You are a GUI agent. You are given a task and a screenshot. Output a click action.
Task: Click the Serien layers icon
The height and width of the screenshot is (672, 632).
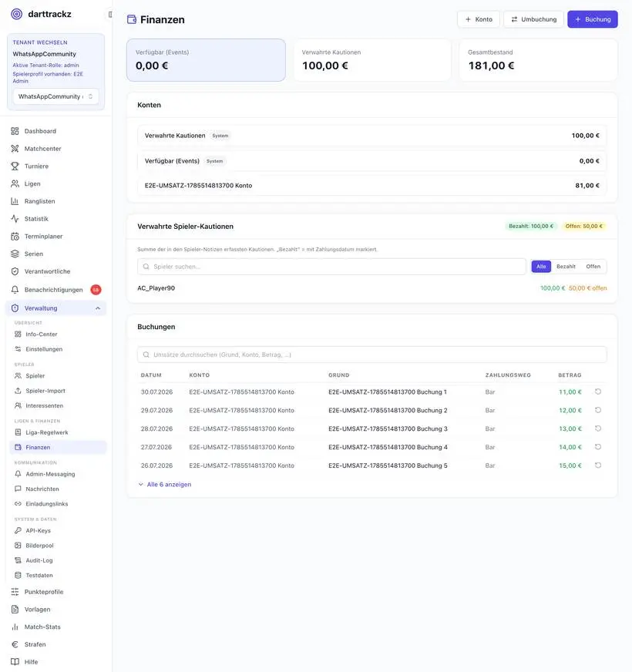[x=15, y=254]
